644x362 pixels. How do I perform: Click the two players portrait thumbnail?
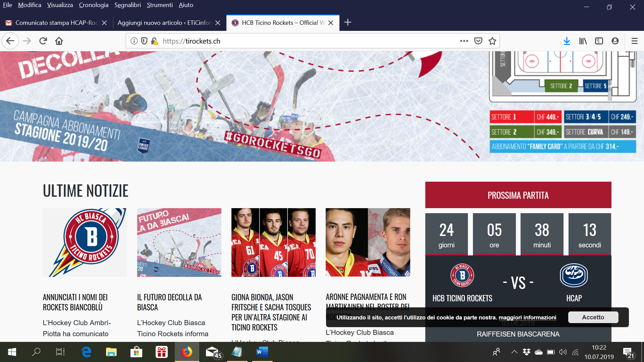click(x=368, y=242)
